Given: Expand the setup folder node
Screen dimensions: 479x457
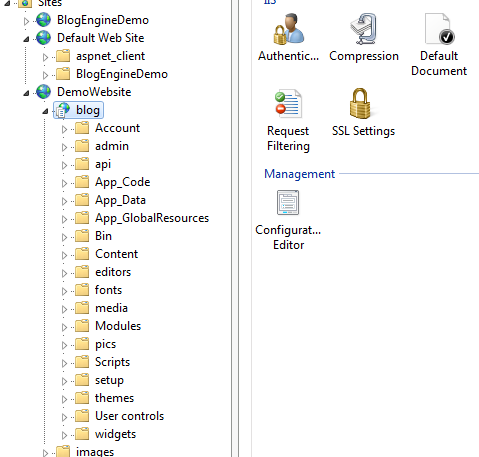Looking at the screenshot, I should pos(64,381).
